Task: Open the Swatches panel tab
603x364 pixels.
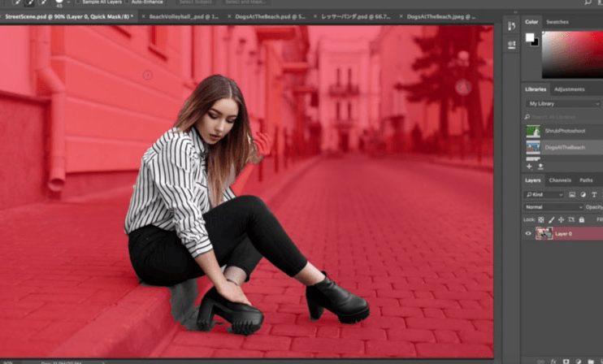Action: (x=557, y=22)
